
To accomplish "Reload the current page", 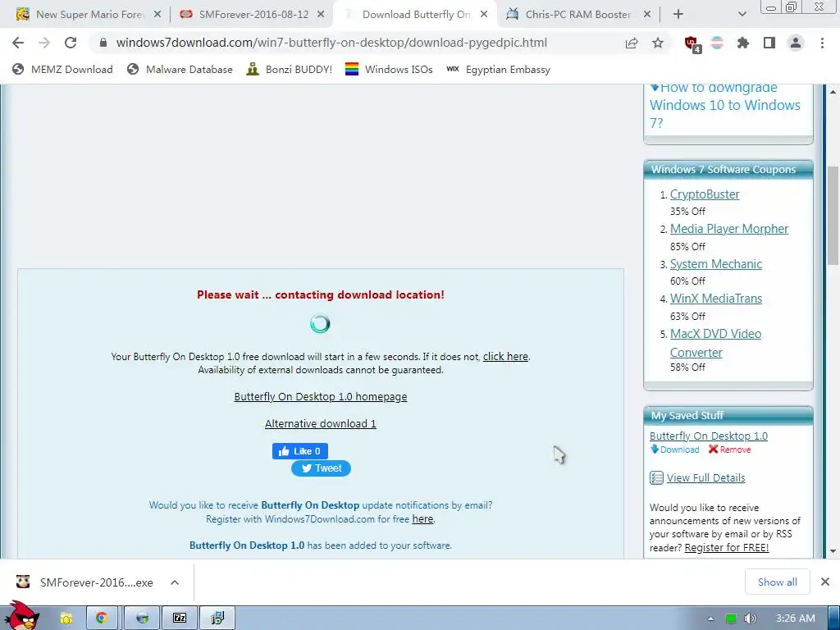I will (71, 43).
